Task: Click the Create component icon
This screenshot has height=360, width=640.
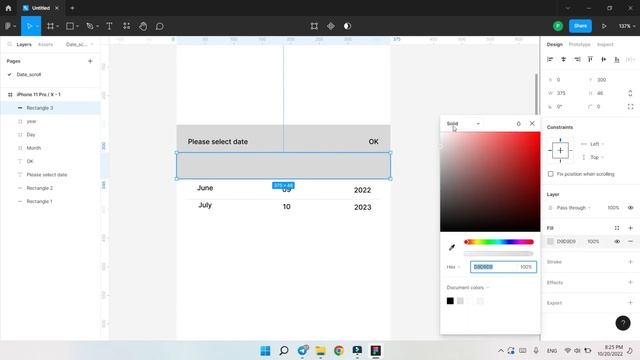Action: pyautogui.click(x=331, y=26)
